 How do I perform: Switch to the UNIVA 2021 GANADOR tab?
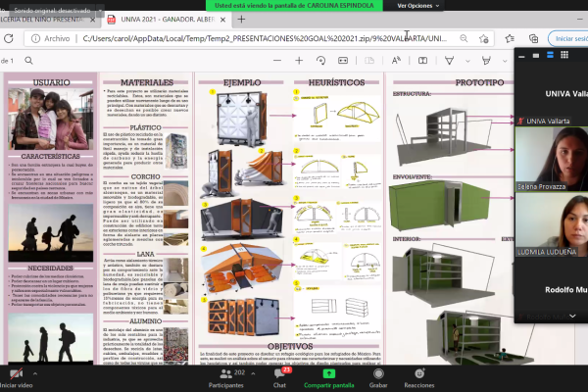click(x=168, y=20)
